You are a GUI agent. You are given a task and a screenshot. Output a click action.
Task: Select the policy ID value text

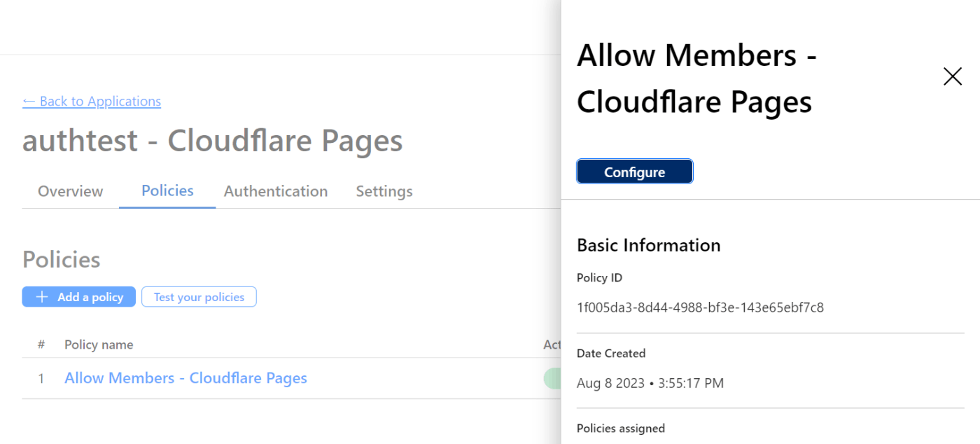[x=700, y=307]
